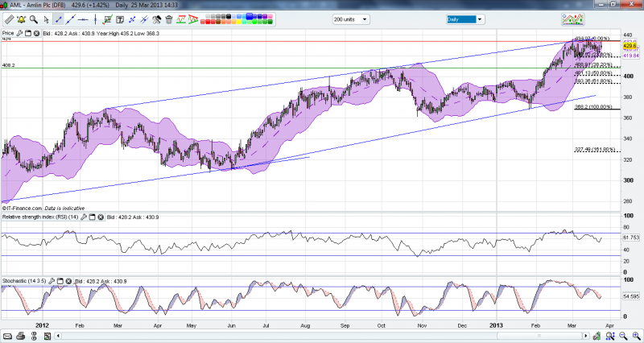Select the red-green channel tool
The width and height of the screenshot is (644, 343).
point(180,19)
